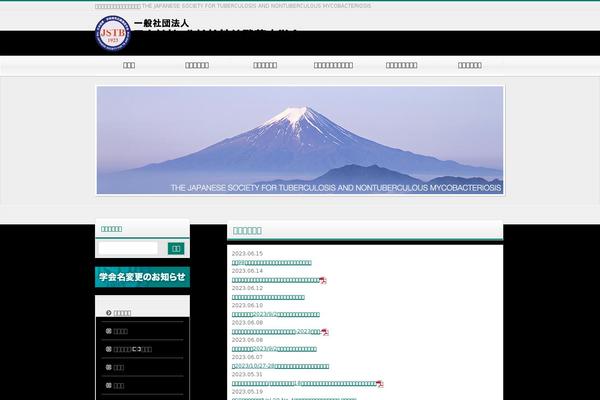Open the PDF icon under 2023.06.14
600x400 pixels.
click(x=323, y=281)
